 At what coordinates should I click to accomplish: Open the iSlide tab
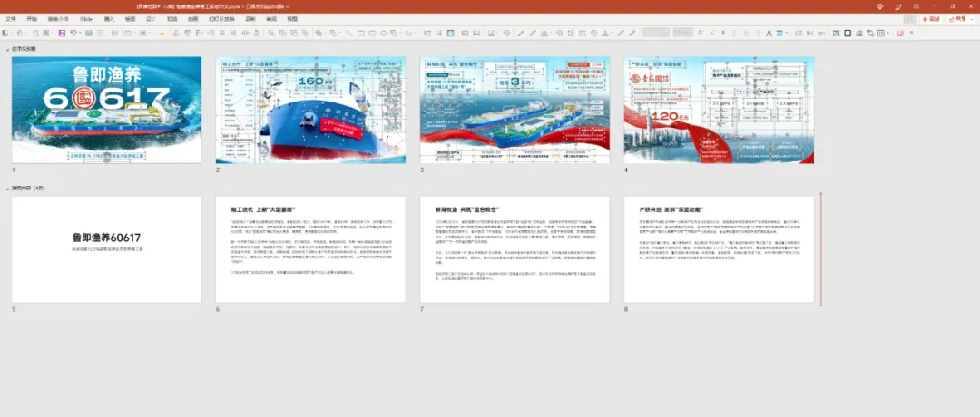coord(87,19)
